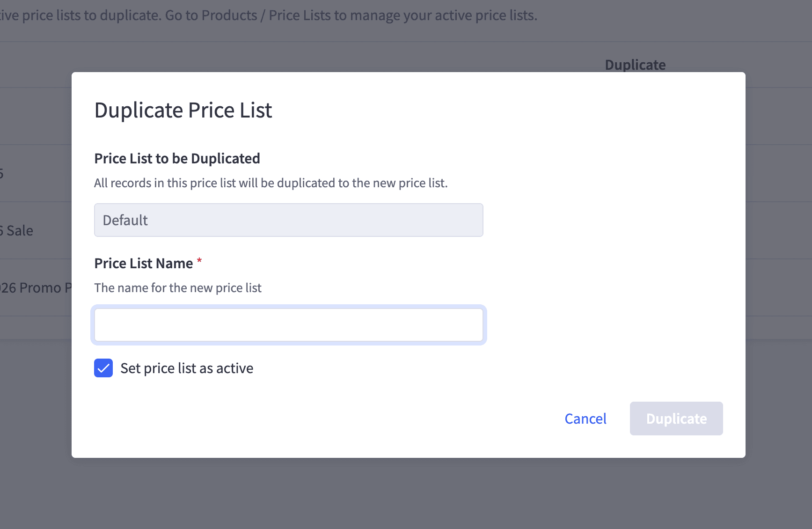The width and height of the screenshot is (812, 529).
Task: Click the Cancel link
Action: click(x=585, y=419)
